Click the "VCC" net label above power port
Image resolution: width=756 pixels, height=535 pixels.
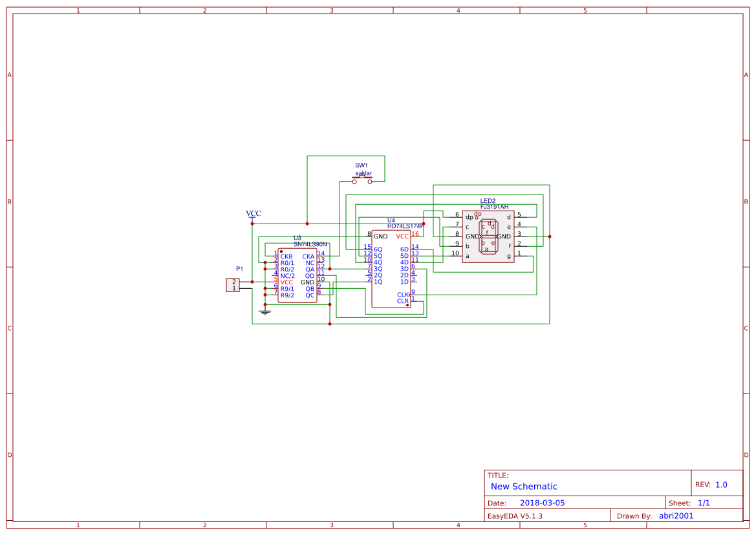[254, 213]
